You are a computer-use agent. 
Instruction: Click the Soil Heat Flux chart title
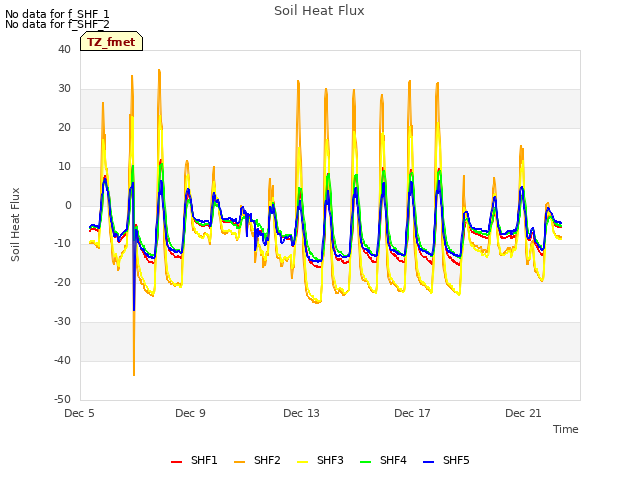(319, 11)
